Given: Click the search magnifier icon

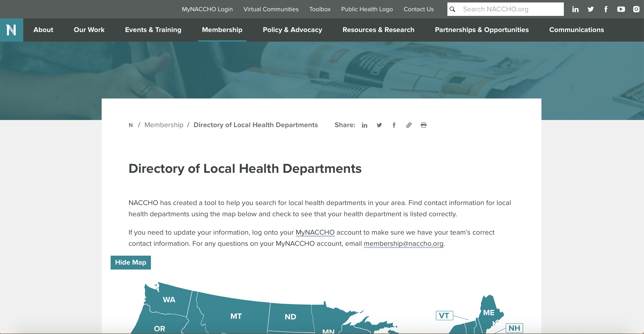Looking at the screenshot, I should (453, 9).
